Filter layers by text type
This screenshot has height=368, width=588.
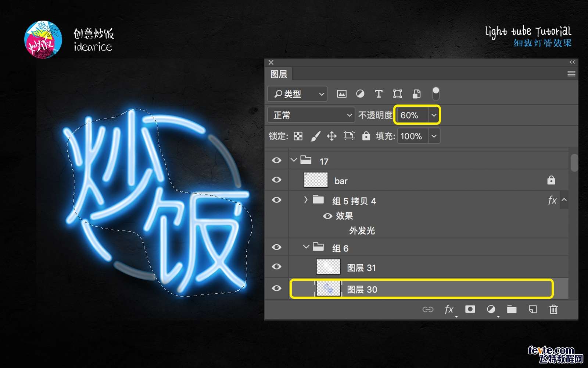(379, 94)
